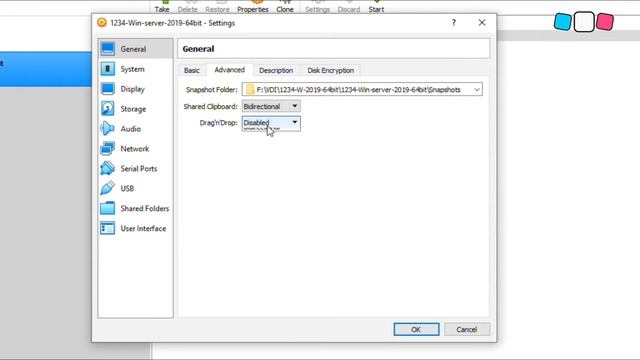Select the highlighted VM row in background list
This screenshot has height=360, width=640.
pyautogui.click(x=46, y=69)
